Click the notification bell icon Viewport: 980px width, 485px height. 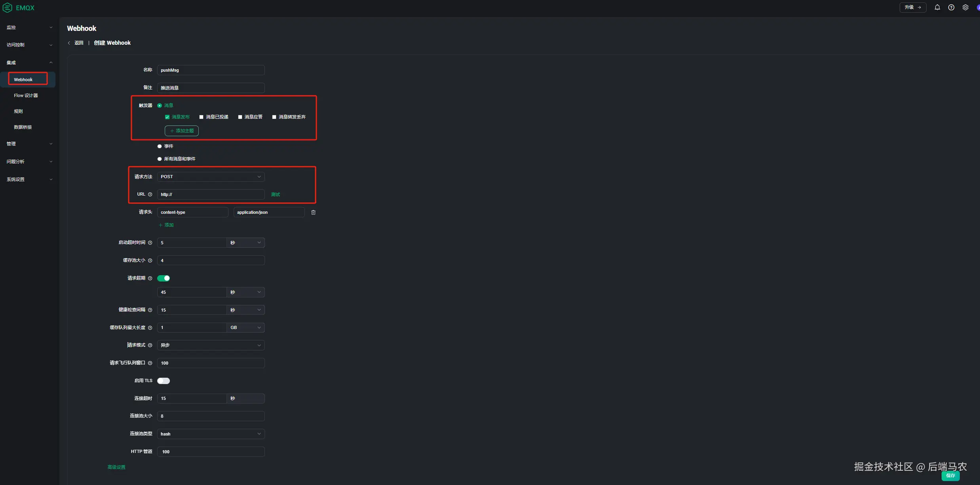tap(937, 7)
